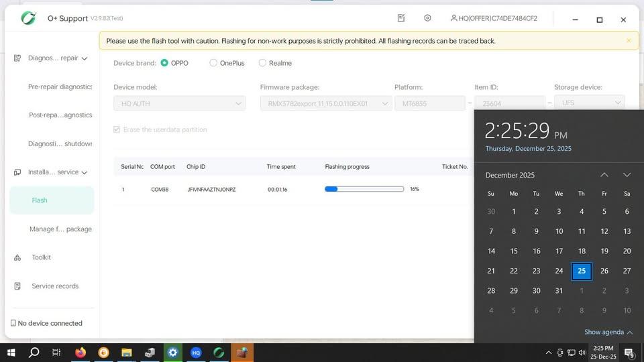Image resolution: width=644 pixels, height=362 pixels.
Task: Open Post-repa...agnostics item
Action: pos(60,115)
